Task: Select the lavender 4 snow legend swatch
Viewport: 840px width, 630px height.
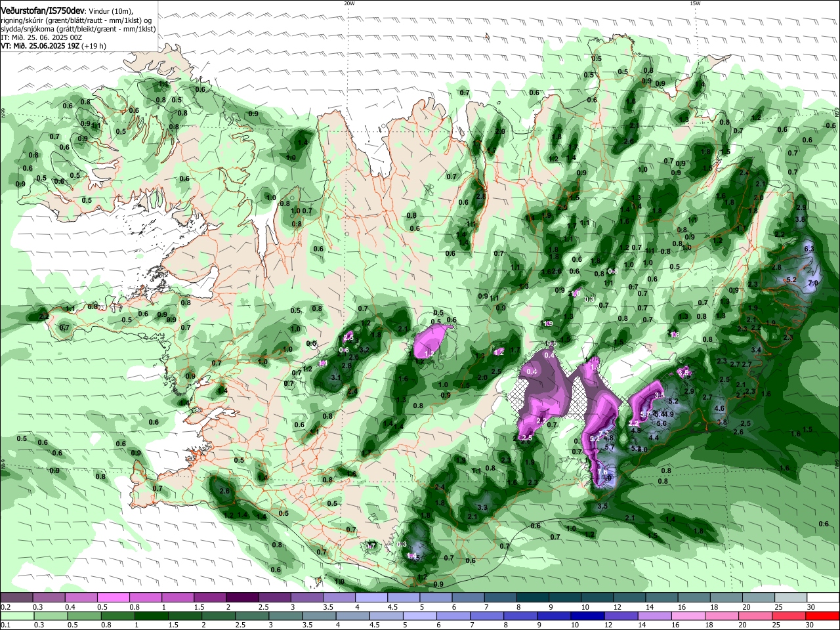Action: [370, 598]
